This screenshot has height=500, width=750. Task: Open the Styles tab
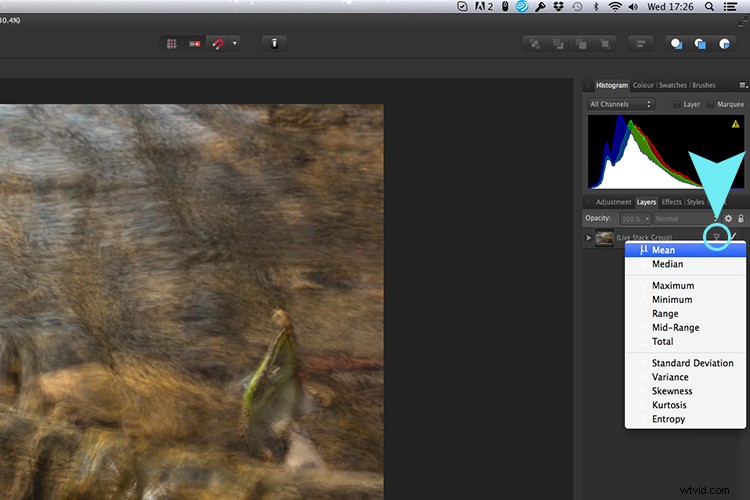(x=695, y=202)
